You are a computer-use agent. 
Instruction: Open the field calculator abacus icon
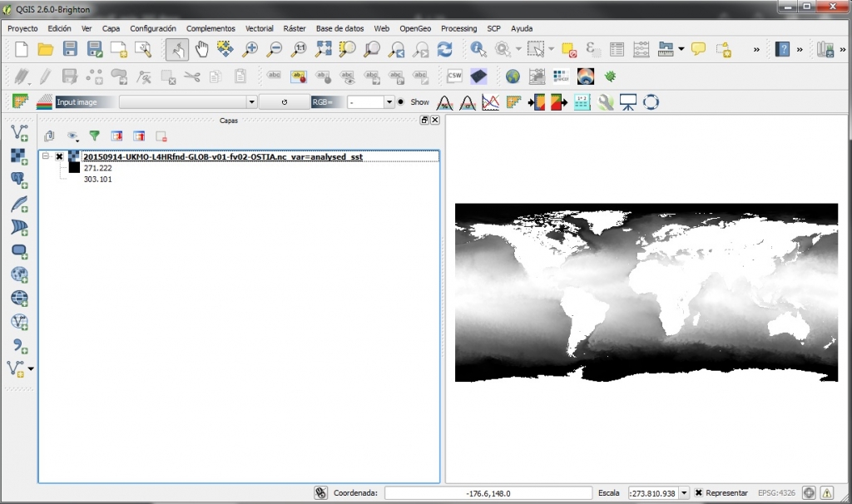641,49
